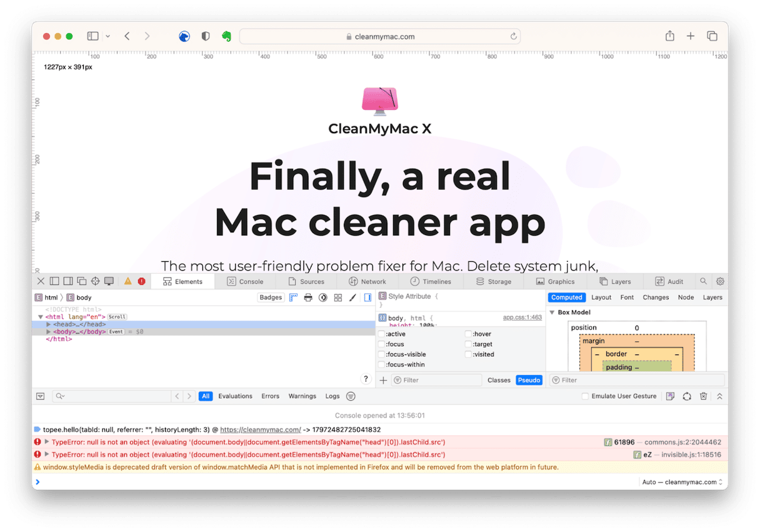760x532 pixels.
Task: Toggle print styles with the printer icon
Action: (x=307, y=298)
